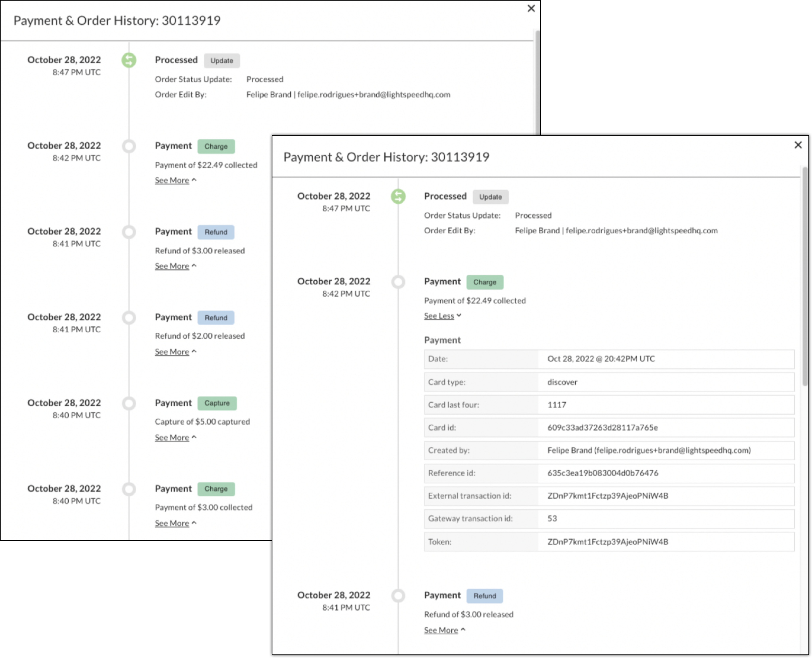This screenshot has width=812, height=658.
Task: Click the Update badge in back panel
Action: tap(222, 61)
